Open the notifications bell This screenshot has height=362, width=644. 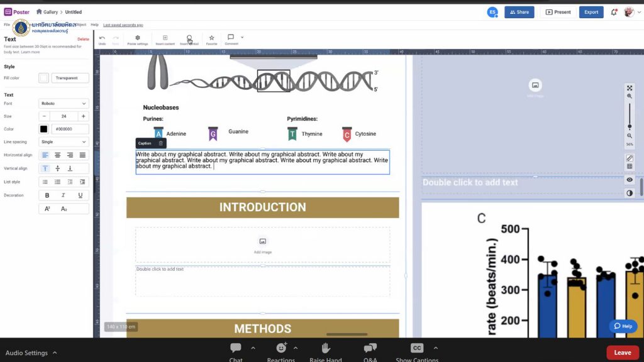point(614,12)
